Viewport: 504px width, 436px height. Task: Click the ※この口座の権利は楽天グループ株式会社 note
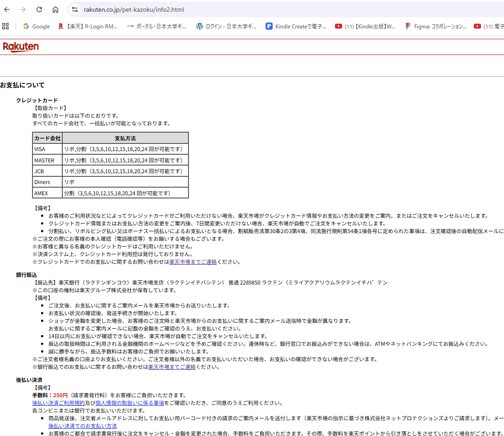point(105,290)
